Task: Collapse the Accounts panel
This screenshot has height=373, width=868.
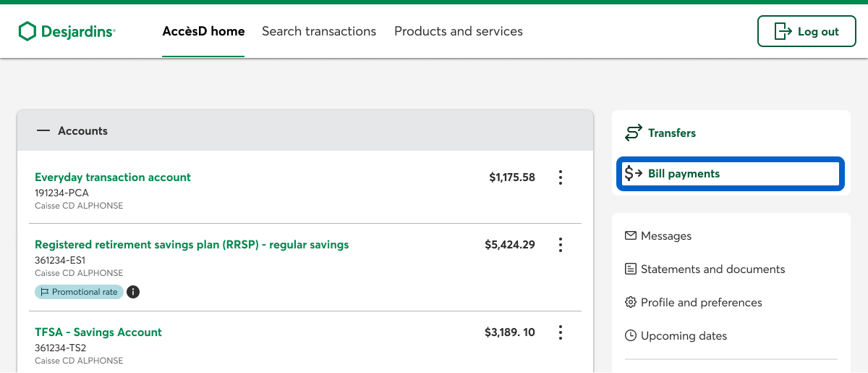Action: pyautogui.click(x=43, y=131)
